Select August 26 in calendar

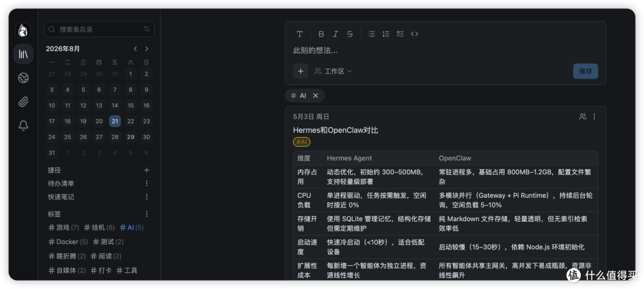tap(83, 136)
